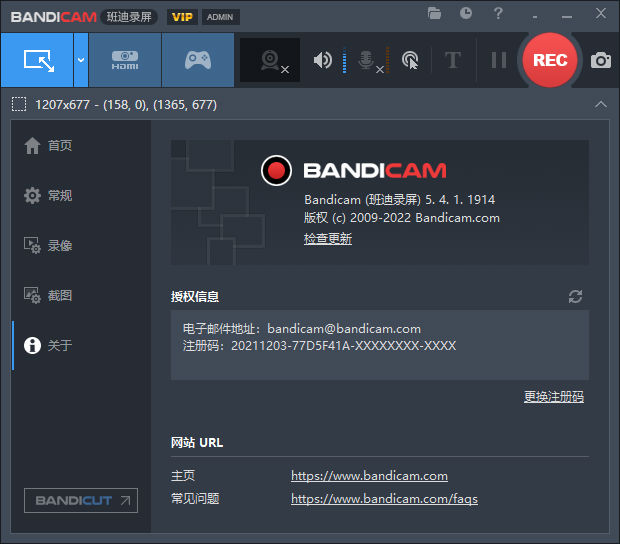Switch to compact mode via title bar dot
The width and height of the screenshot is (620, 544).
coord(535,17)
